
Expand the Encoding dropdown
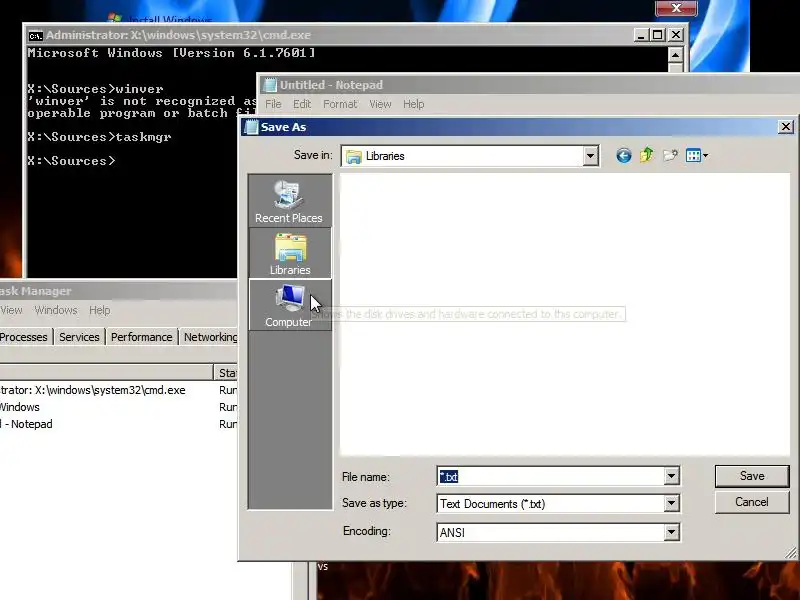click(671, 533)
